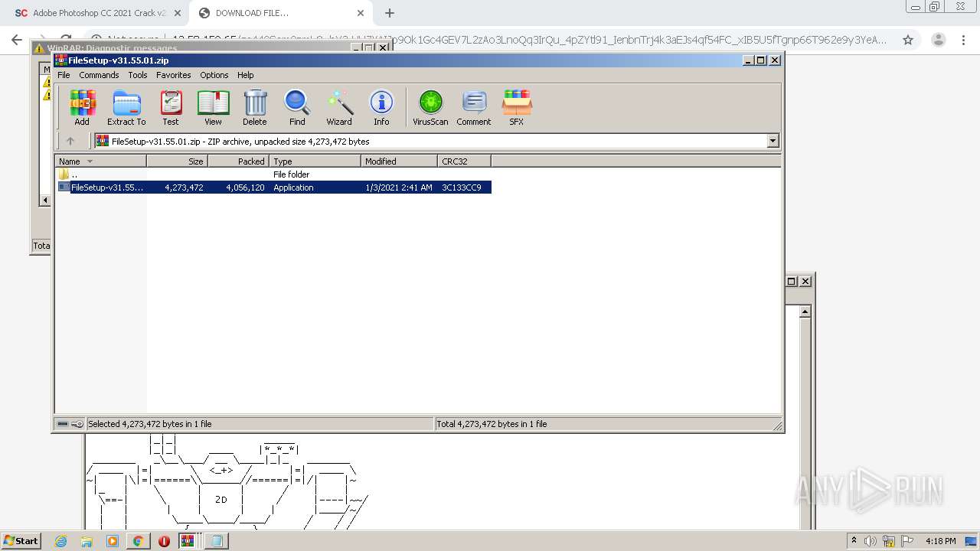Screen dimensions: 980x551
Task: Open Windows Media Player taskbar icon
Action: tap(113, 541)
